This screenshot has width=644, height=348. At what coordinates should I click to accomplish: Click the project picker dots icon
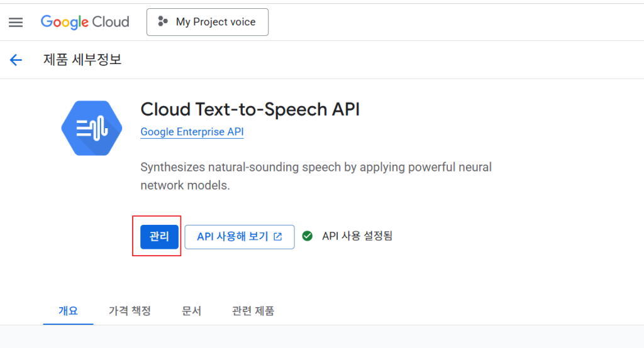[163, 22]
